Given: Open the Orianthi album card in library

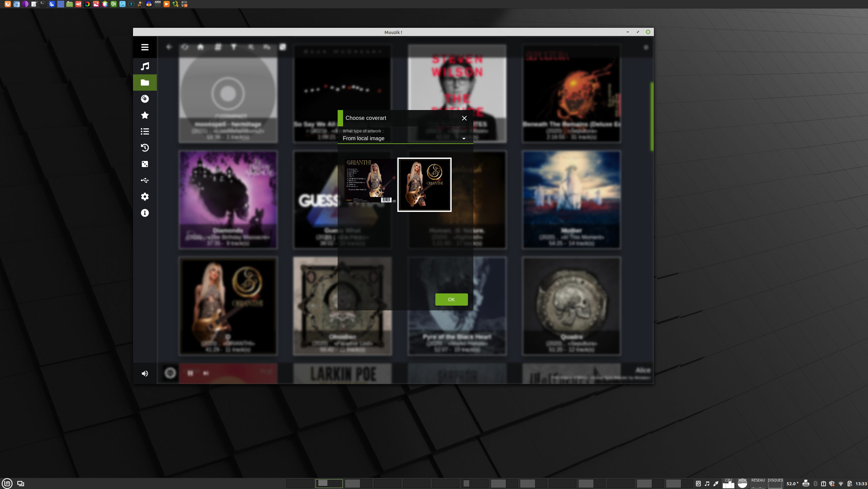Looking at the screenshot, I should point(228,306).
